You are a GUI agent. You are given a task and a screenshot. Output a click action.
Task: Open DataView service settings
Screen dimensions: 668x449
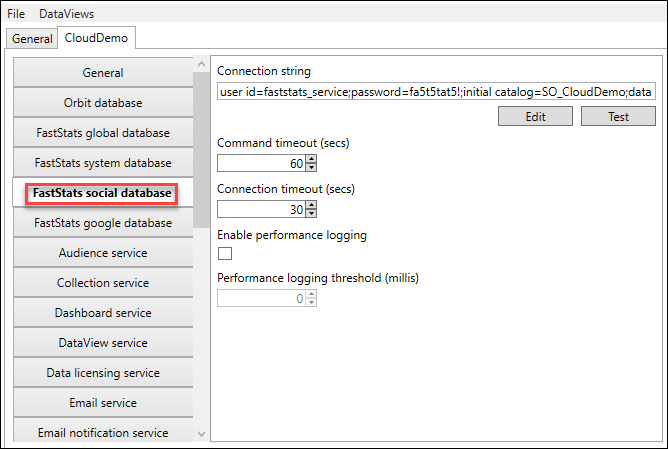(x=103, y=343)
